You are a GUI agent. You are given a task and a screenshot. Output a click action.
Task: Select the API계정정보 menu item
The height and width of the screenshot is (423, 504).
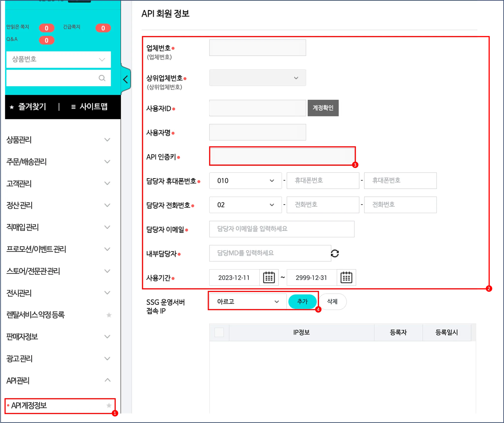point(29,405)
